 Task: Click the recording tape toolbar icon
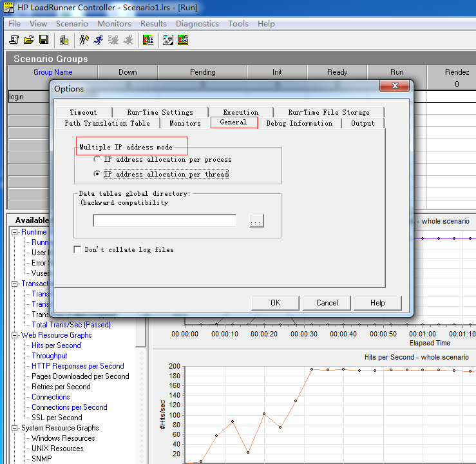tap(168, 40)
